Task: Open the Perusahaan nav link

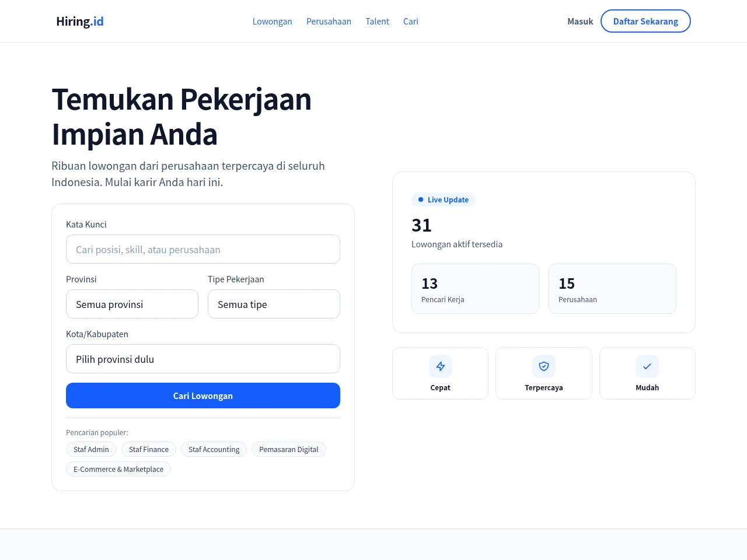Action: tap(329, 22)
